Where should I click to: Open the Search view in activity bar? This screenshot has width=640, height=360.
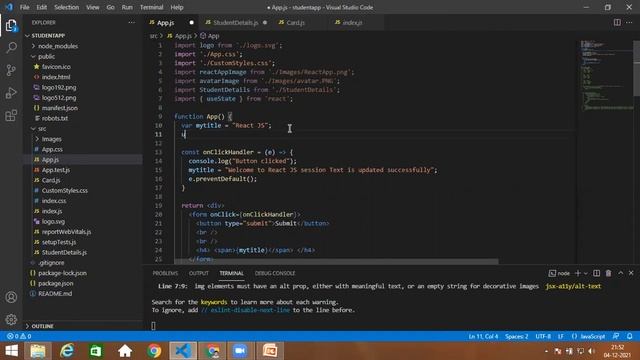pos(11,47)
